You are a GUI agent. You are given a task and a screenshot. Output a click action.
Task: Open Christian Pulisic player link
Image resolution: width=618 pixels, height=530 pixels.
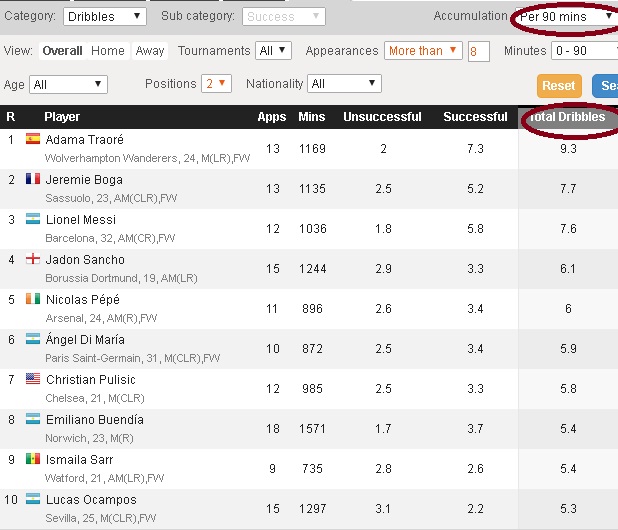point(91,379)
